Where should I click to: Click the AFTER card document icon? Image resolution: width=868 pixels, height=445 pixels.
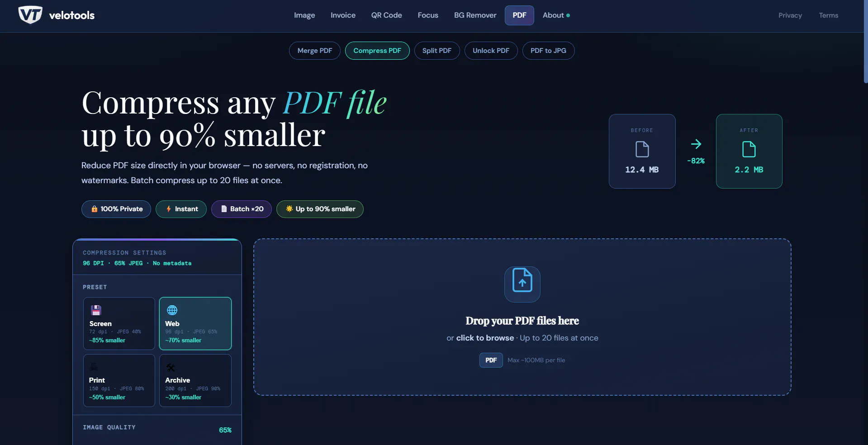(749, 149)
